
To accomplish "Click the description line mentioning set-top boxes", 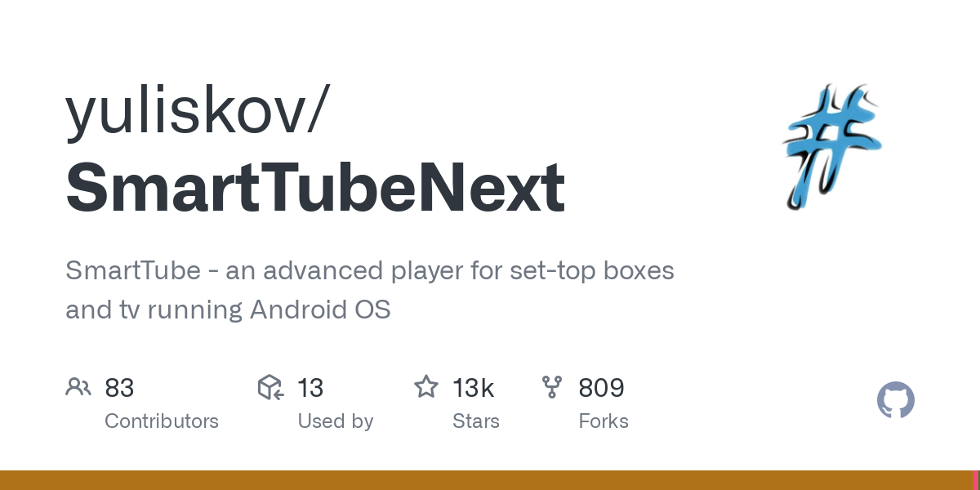I will pyautogui.click(x=370, y=270).
